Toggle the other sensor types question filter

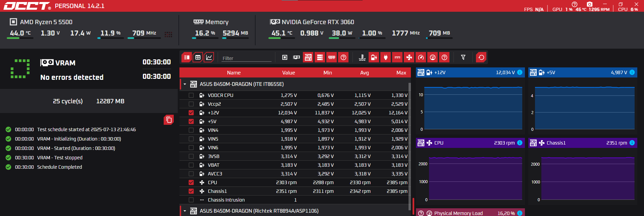click(444, 57)
